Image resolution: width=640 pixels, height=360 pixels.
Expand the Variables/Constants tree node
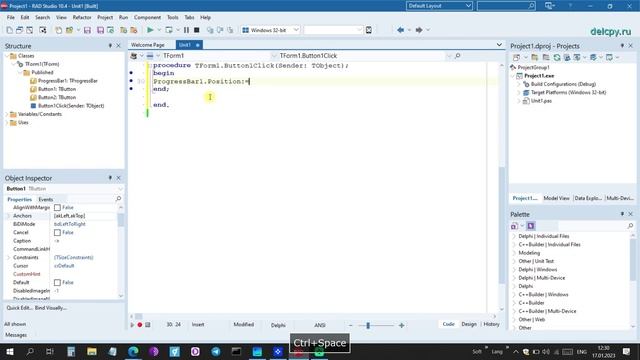click(x=7, y=114)
